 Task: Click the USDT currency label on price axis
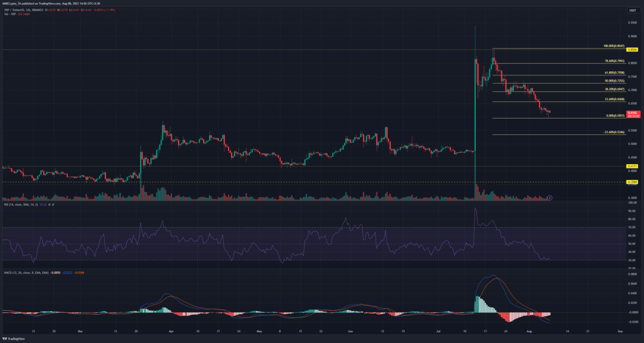[x=632, y=10]
